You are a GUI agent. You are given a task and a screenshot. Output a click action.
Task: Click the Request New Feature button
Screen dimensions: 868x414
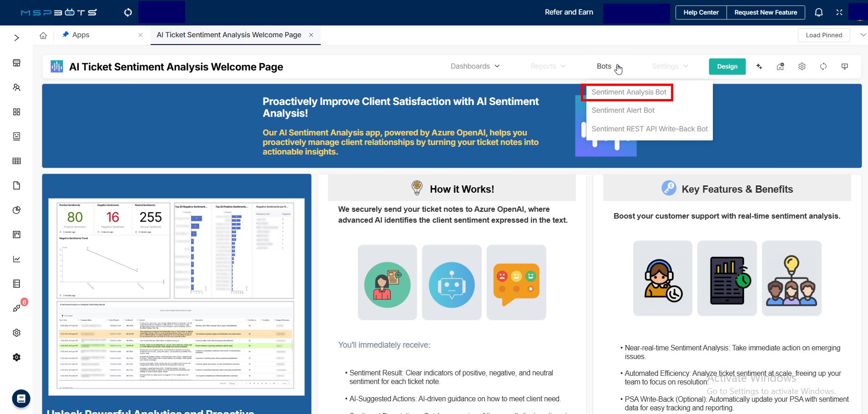(766, 12)
